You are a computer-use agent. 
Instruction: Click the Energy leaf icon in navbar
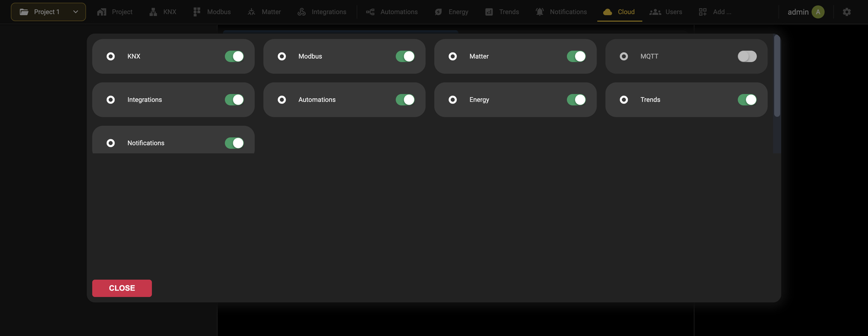coord(438,12)
